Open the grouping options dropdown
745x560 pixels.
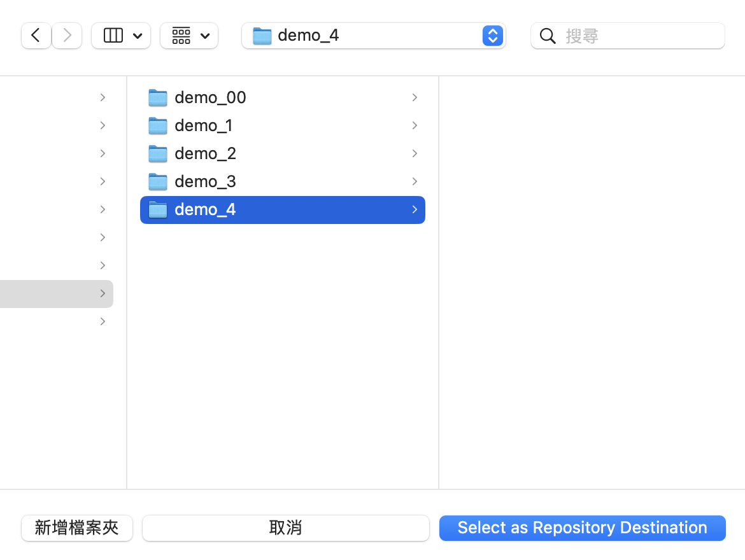(x=204, y=35)
